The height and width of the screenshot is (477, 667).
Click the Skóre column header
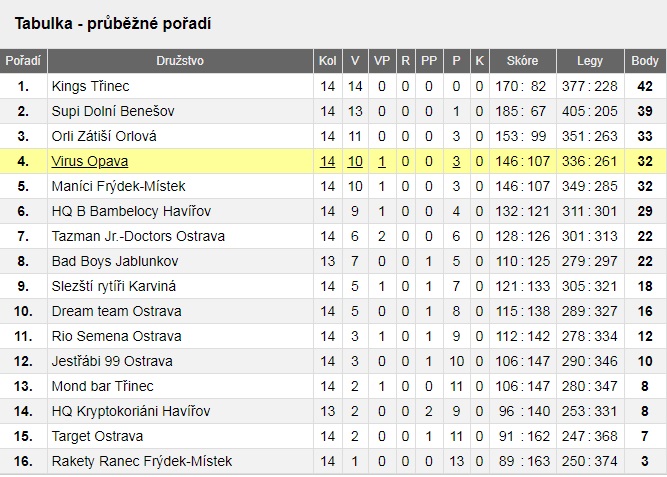pos(522,61)
